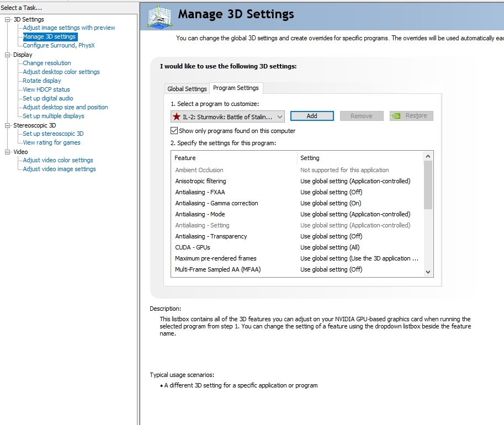Toggle Show only programs found on this computer
The image size is (504, 425).
(174, 130)
